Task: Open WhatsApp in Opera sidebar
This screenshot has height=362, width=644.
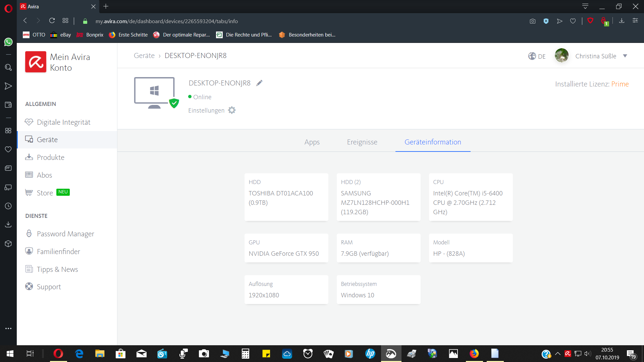Action: [8, 42]
